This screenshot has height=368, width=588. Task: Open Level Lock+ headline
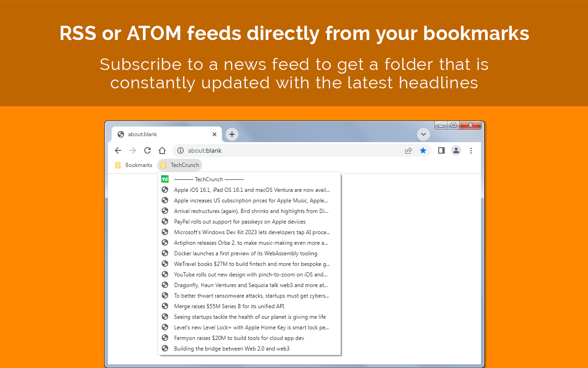click(249, 328)
